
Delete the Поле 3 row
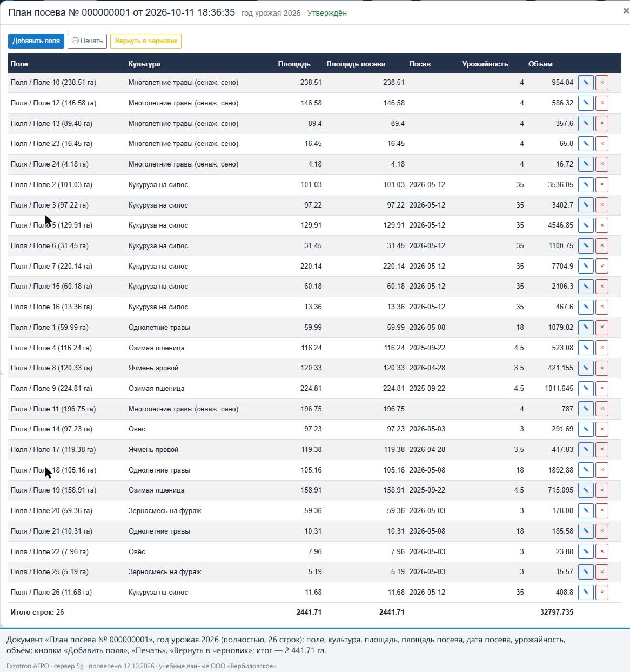601,205
